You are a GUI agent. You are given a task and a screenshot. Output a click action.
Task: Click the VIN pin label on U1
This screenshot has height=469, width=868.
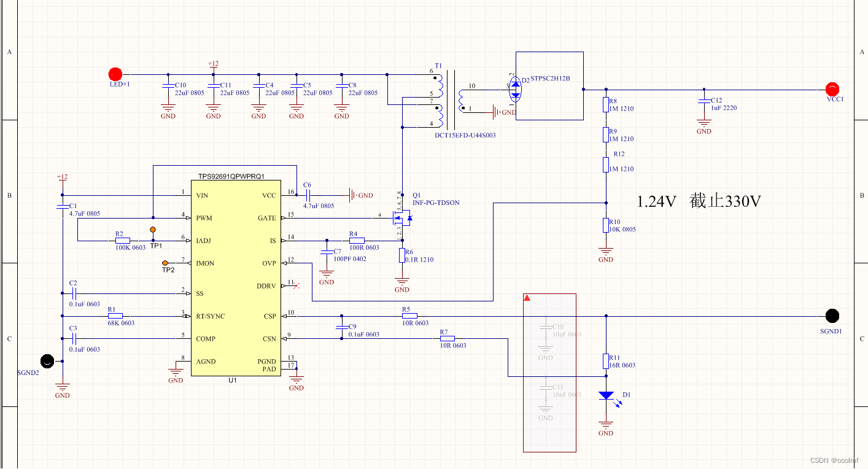(202, 195)
